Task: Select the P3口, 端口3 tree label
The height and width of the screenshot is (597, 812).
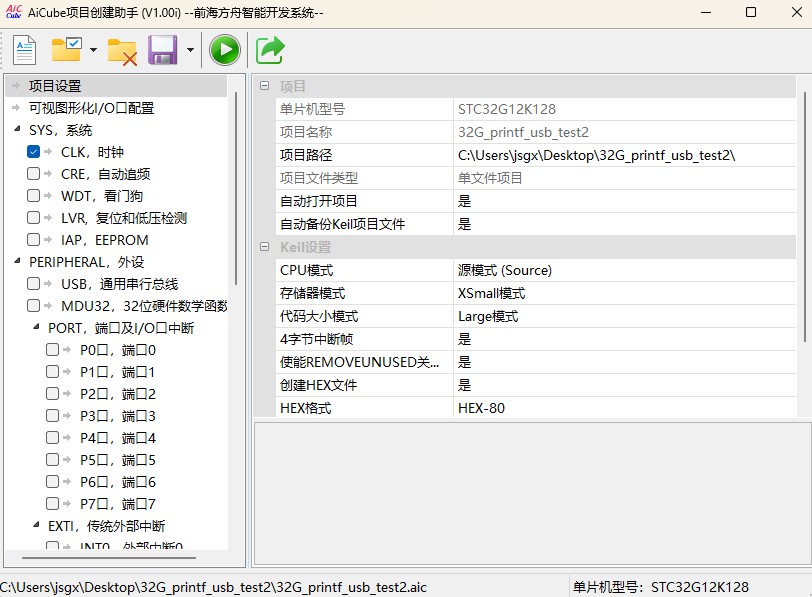Action: click(x=118, y=416)
